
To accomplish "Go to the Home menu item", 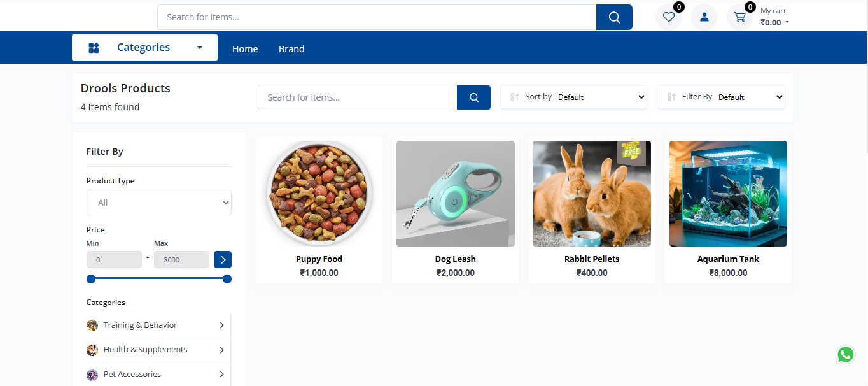I will click(245, 49).
